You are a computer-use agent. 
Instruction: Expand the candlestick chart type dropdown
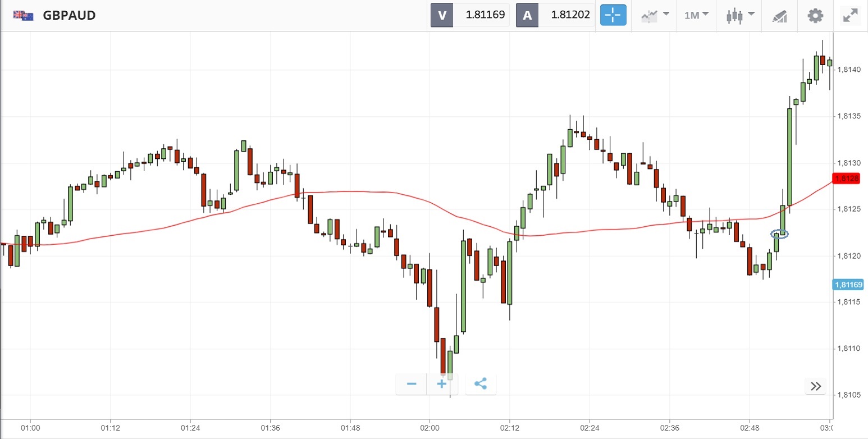click(x=739, y=15)
